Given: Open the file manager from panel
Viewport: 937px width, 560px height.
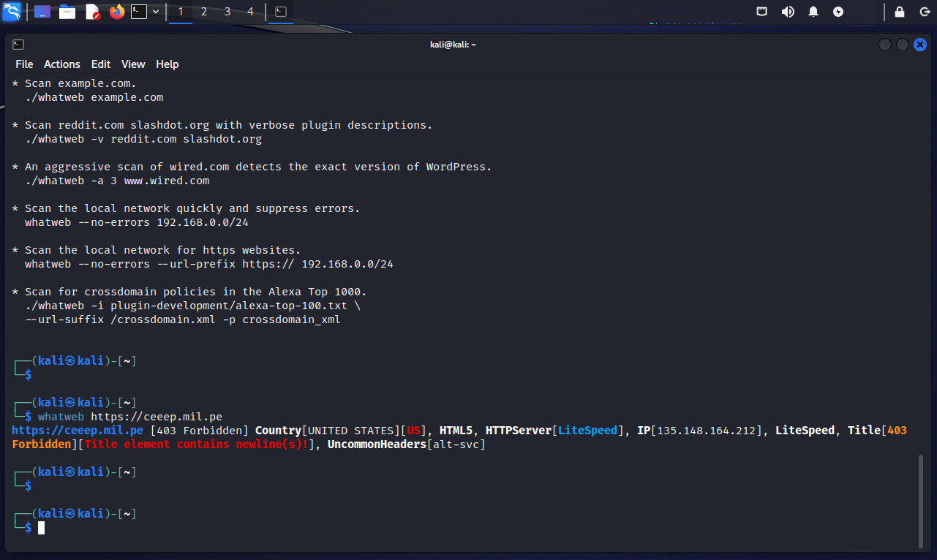Looking at the screenshot, I should [67, 12].
